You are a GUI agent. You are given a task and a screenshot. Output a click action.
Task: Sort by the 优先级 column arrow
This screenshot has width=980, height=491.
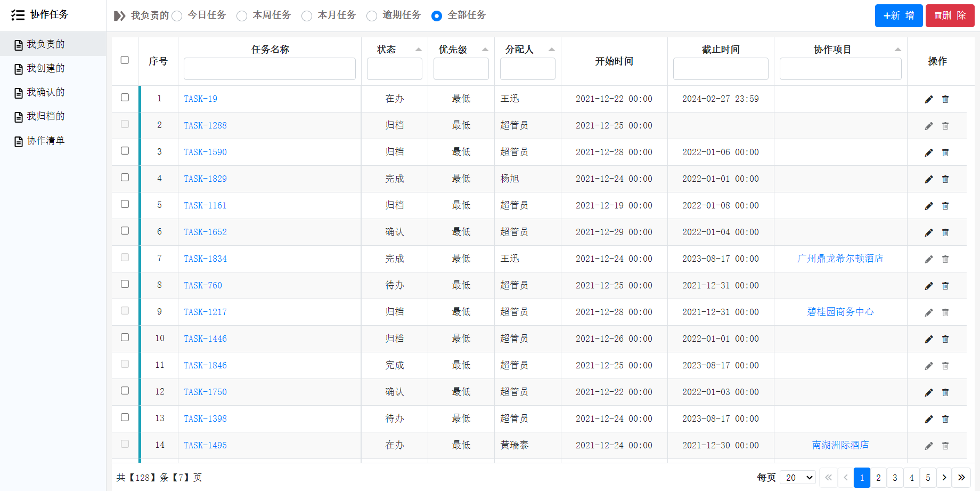click(485, 50)
